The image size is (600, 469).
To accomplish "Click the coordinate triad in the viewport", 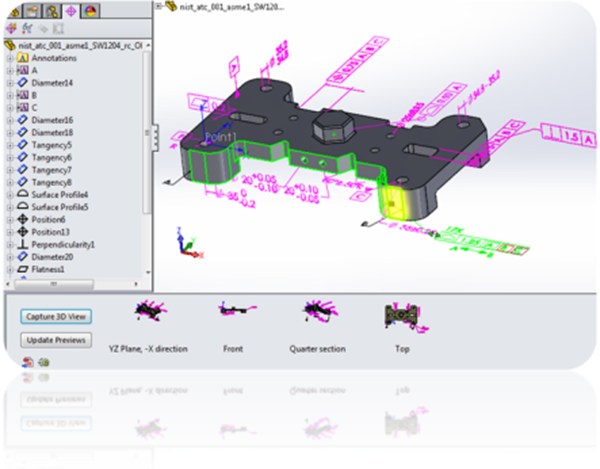I will coord(189,243).
